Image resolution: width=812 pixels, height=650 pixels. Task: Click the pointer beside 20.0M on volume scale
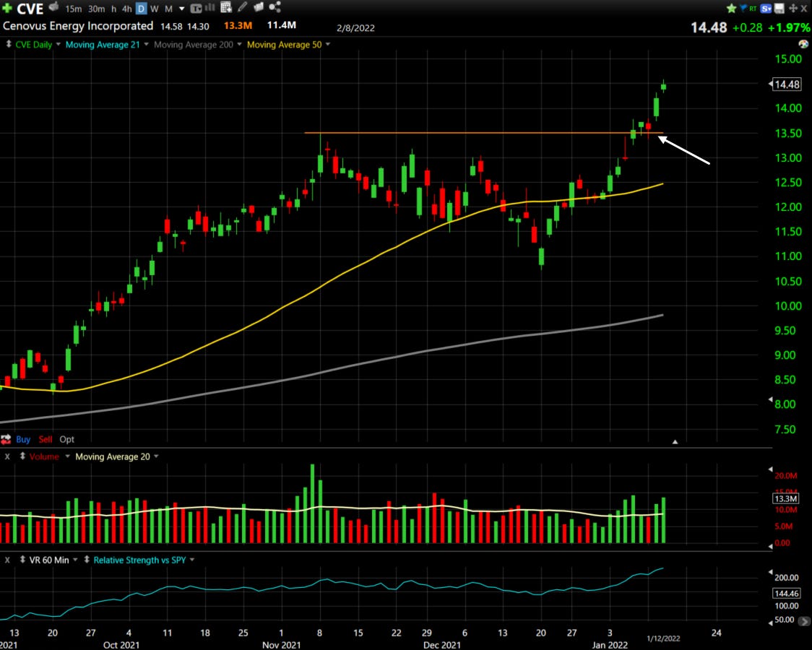pyautogui.click(x=770, y=469)
